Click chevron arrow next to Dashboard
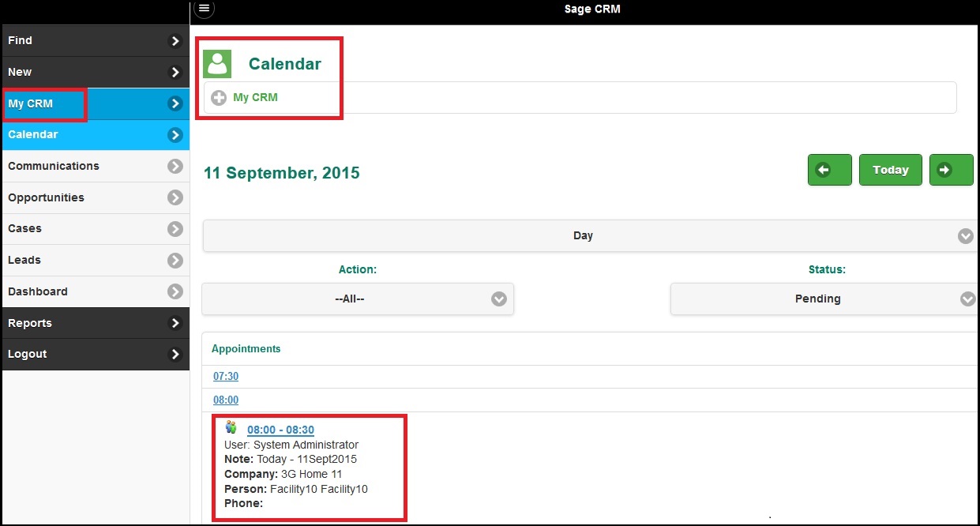This screenshot has width=980, height=526. [175, 291]
